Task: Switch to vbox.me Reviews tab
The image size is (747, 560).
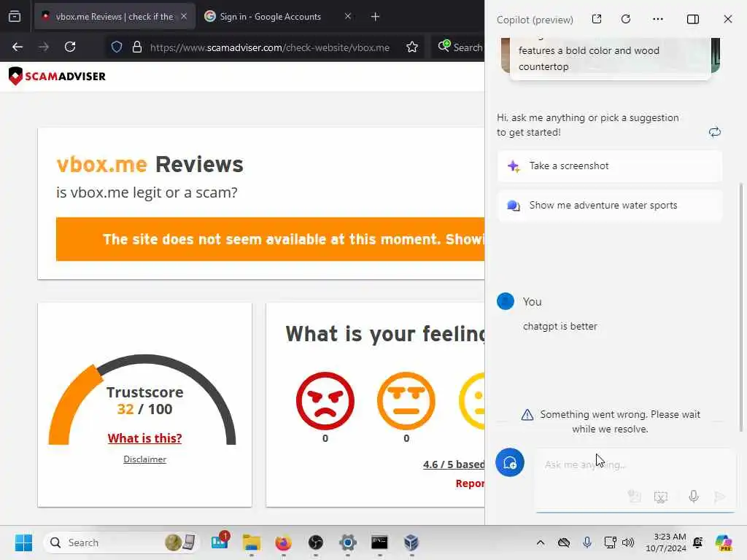Action: coord(115,16)
